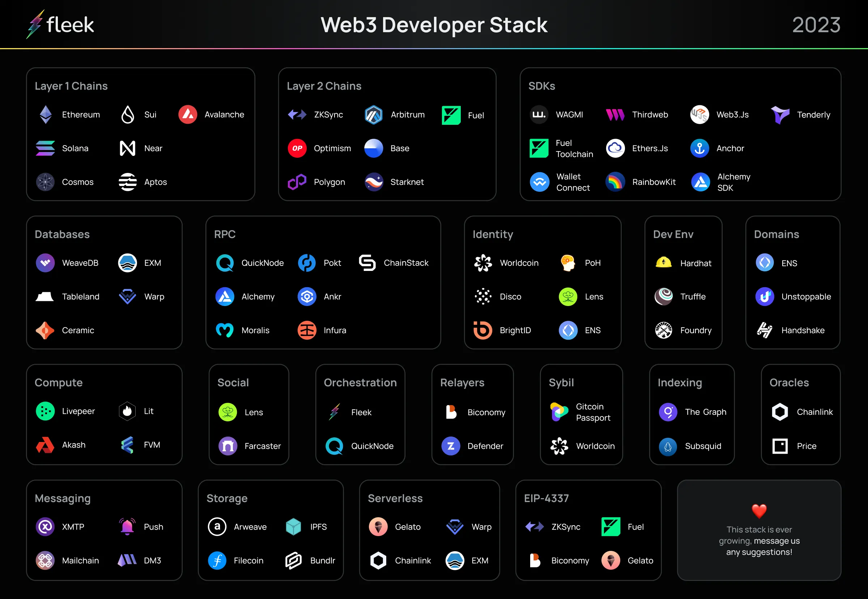Click the Livepeer green dotted icon

tap(46, 411)
